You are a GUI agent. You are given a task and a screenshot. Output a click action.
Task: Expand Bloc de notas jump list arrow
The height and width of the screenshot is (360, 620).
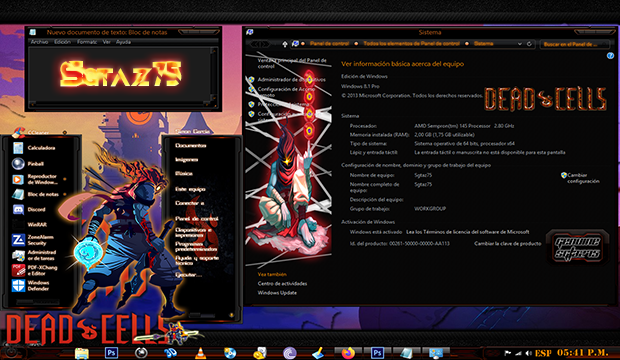(x=64, y=194)
